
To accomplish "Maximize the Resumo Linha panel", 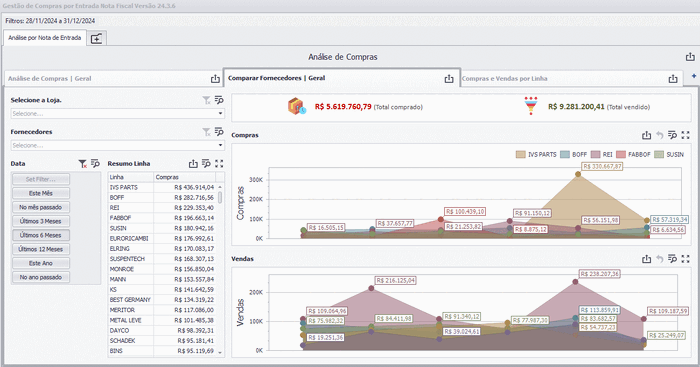I will tap(219, 164).
